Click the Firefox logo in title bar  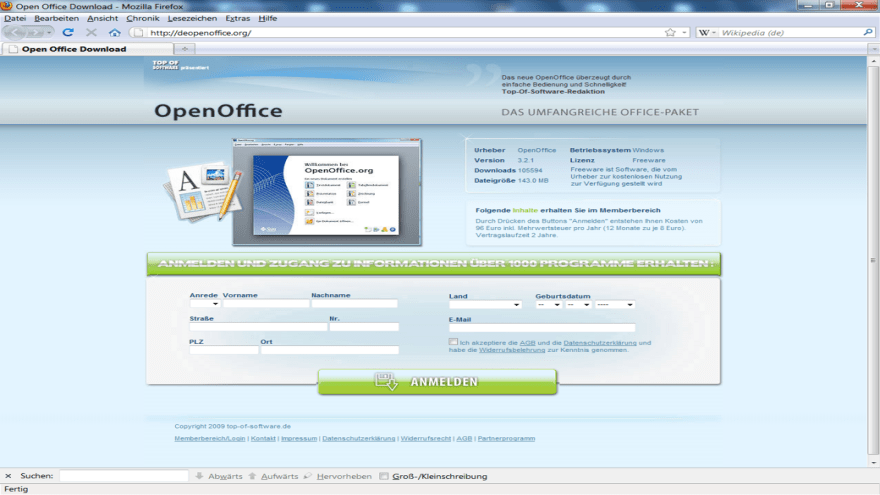(7, 6)
